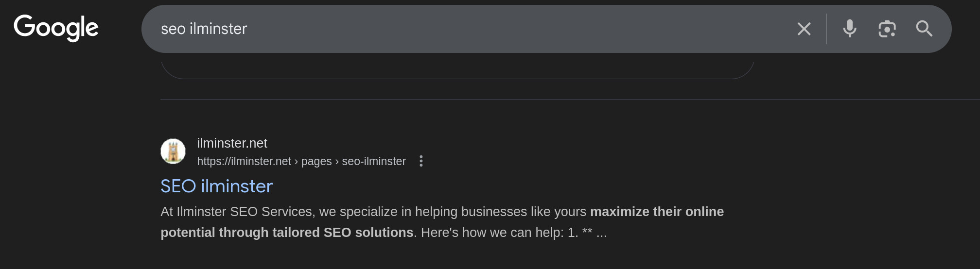Screen dimensions: 980x269
Task: Click the ilminster.net site name
Action: point(232,143)
